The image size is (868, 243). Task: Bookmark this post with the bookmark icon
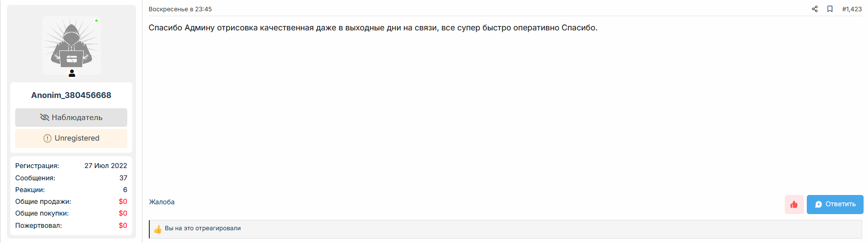830,9
